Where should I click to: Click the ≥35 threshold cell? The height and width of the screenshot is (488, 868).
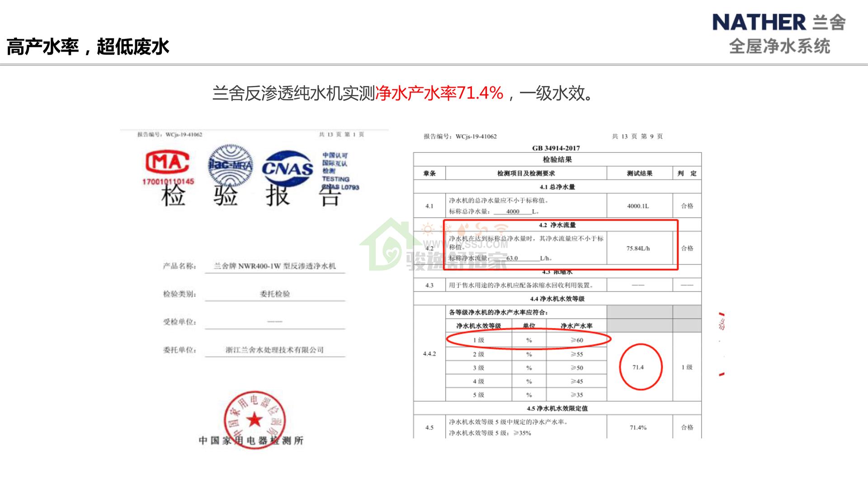pyautogui.click(x=577, y=395)
